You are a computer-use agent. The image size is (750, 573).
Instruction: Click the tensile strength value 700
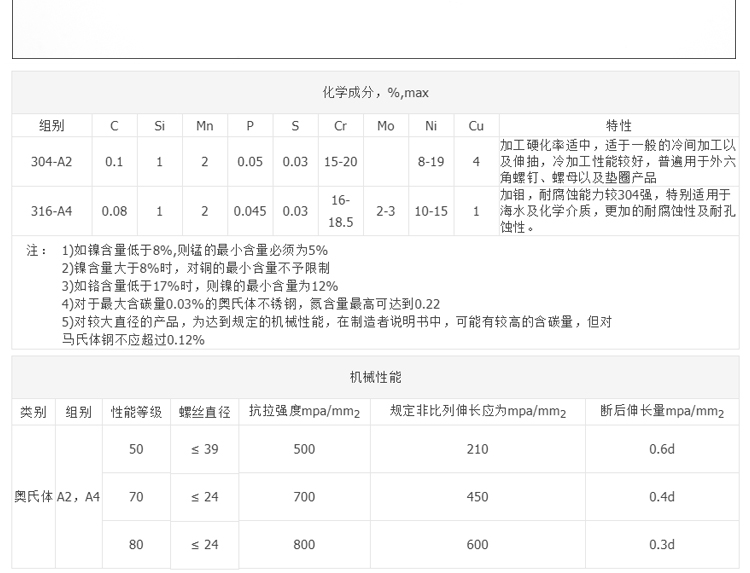[304, 497]
